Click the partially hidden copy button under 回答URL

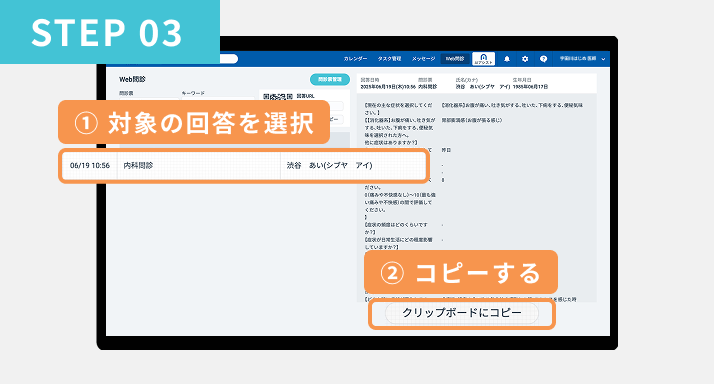[337, 120]
